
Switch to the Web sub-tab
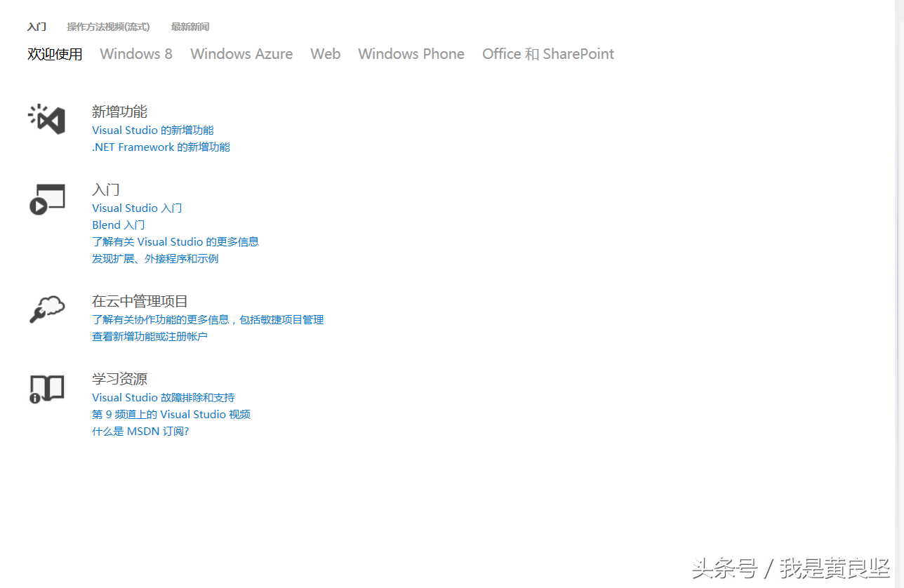[x=326, y=54]
